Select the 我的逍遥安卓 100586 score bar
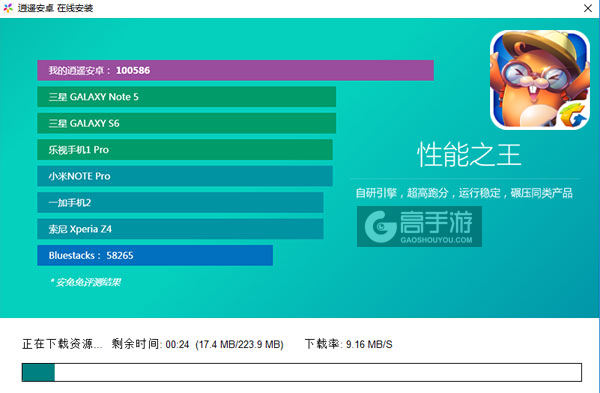Viewport: 600px width, 393px height. (x=235, y=70)
